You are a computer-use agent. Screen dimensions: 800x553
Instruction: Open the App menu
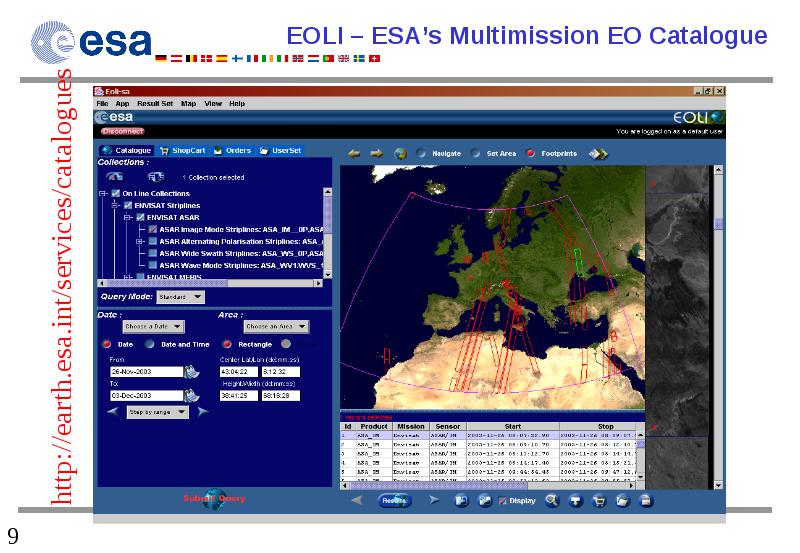[122, 104]
